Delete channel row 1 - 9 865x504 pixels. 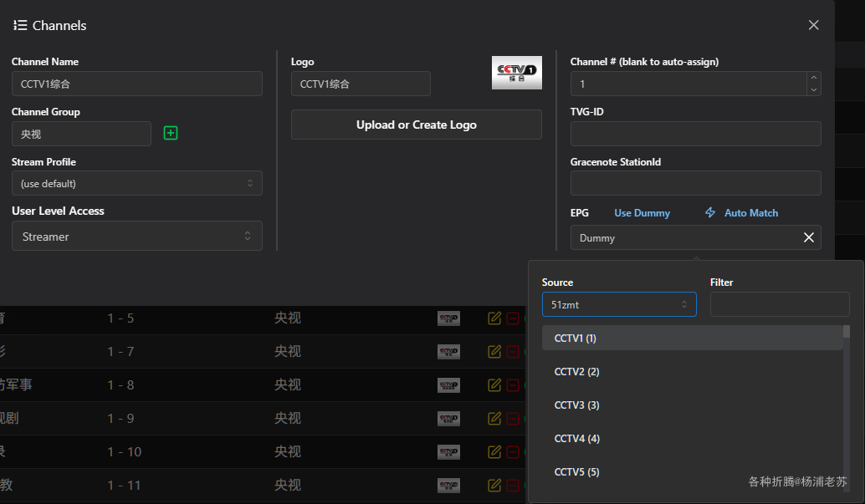tap(513, 419)
